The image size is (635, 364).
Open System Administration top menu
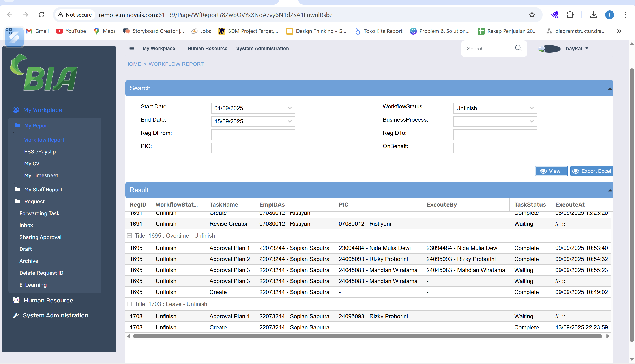[x=262, y=49]
